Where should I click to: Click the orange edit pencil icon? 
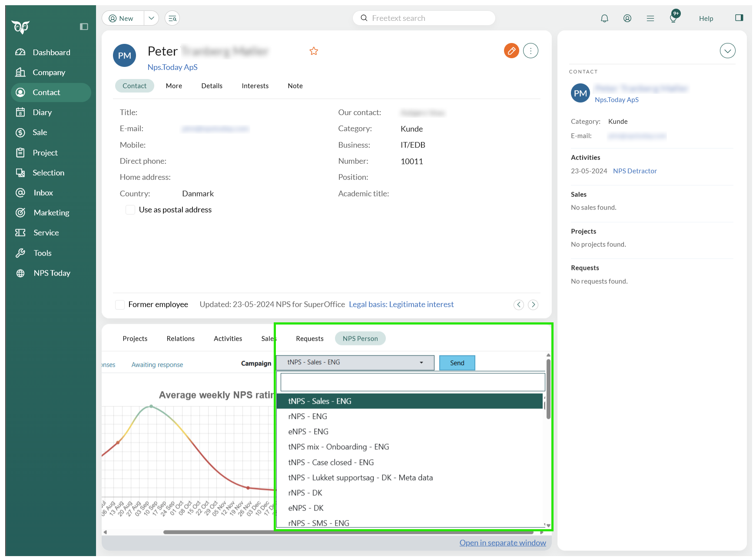[511, 51]
